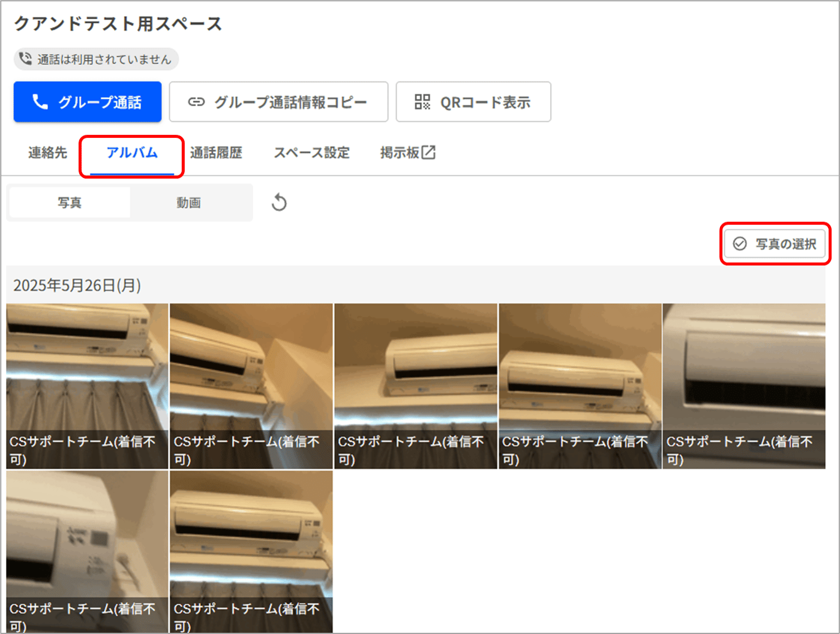
Task: Click the phone icon in the グループ通話 button
Action: point(40,102)
